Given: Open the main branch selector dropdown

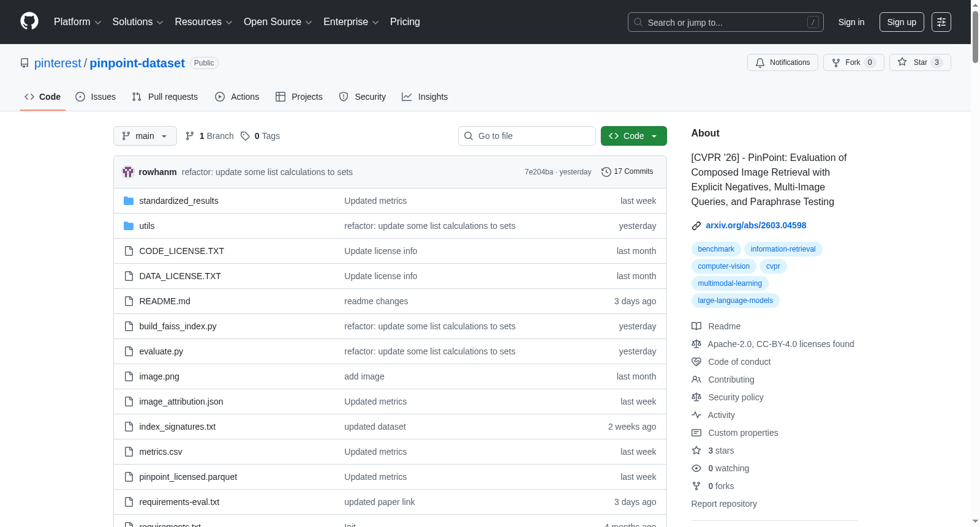Looking at the screenshot, I should tap(145, 136).
